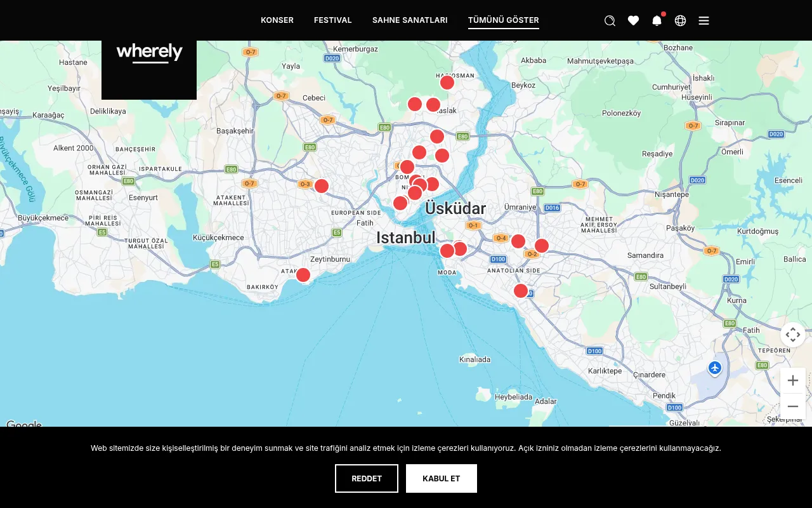This screenshot has width=812, height=508.
Task: Click the Esenyurt map label
Action: (143, 197)
